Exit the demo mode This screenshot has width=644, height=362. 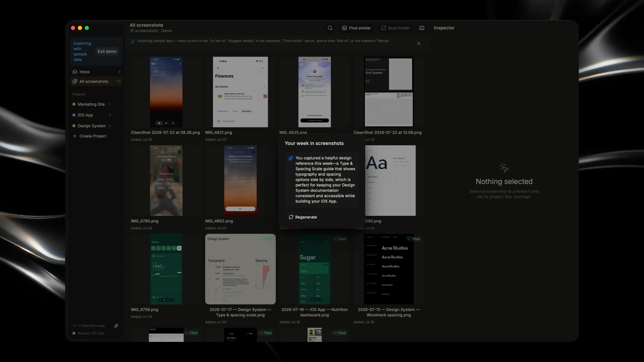point(107,51)
